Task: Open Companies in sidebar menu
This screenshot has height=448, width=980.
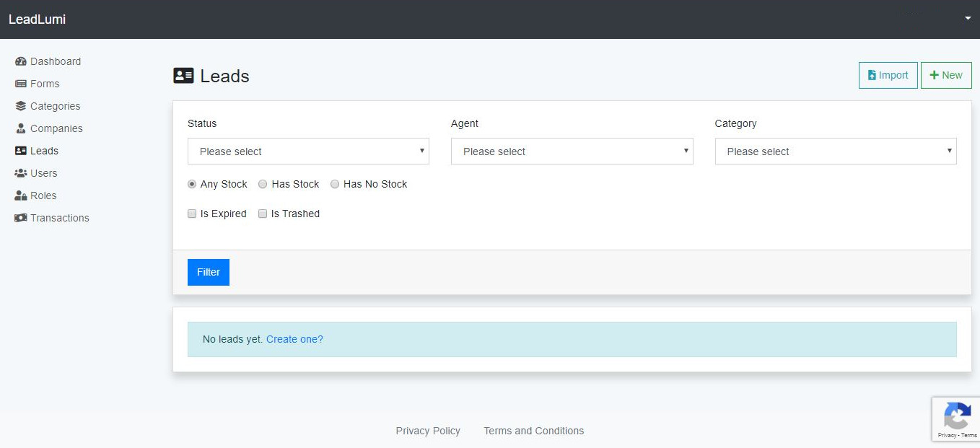Action: point(48,128)
